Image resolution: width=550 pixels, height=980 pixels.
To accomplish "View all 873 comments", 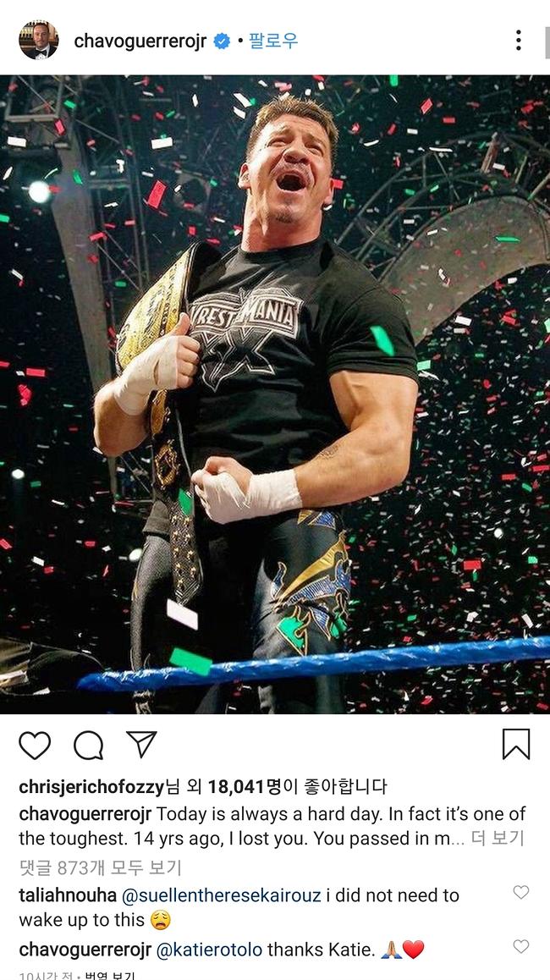I will coord(100,867).
